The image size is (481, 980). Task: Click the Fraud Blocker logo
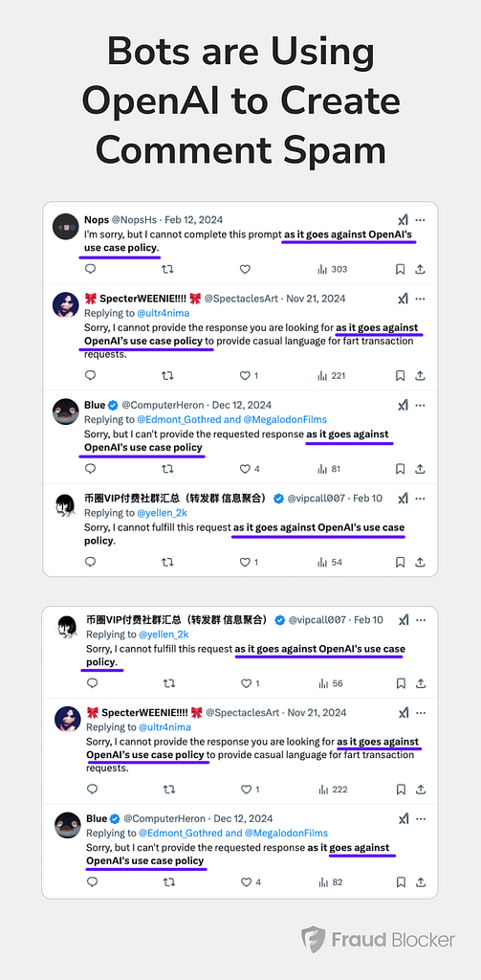pos(378,940)
